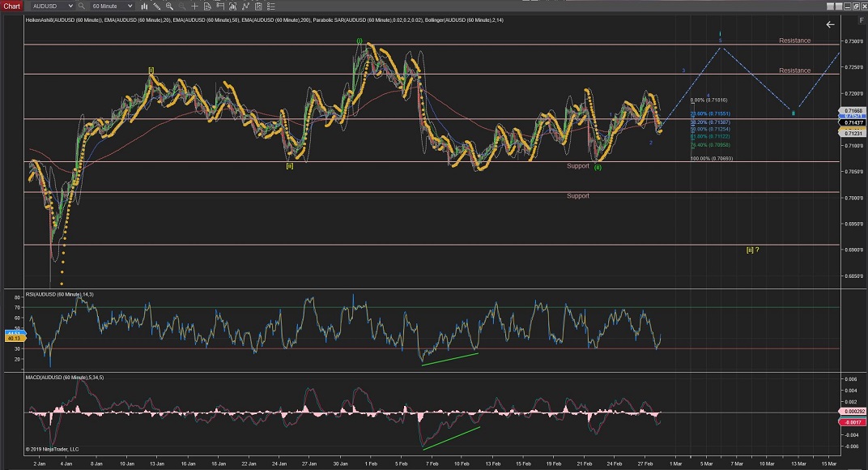Restore the chart window size
This screenshot has height=470, width=868.
click(x=856, y=6)
